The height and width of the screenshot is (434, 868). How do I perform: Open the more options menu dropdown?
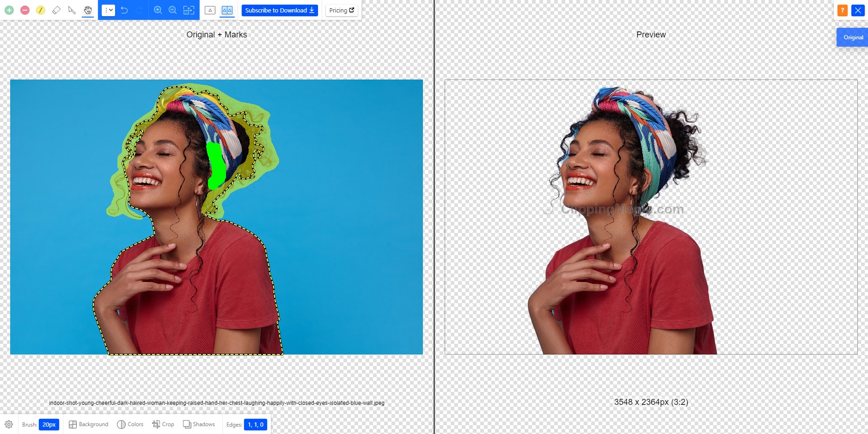[x=108, y=10]
